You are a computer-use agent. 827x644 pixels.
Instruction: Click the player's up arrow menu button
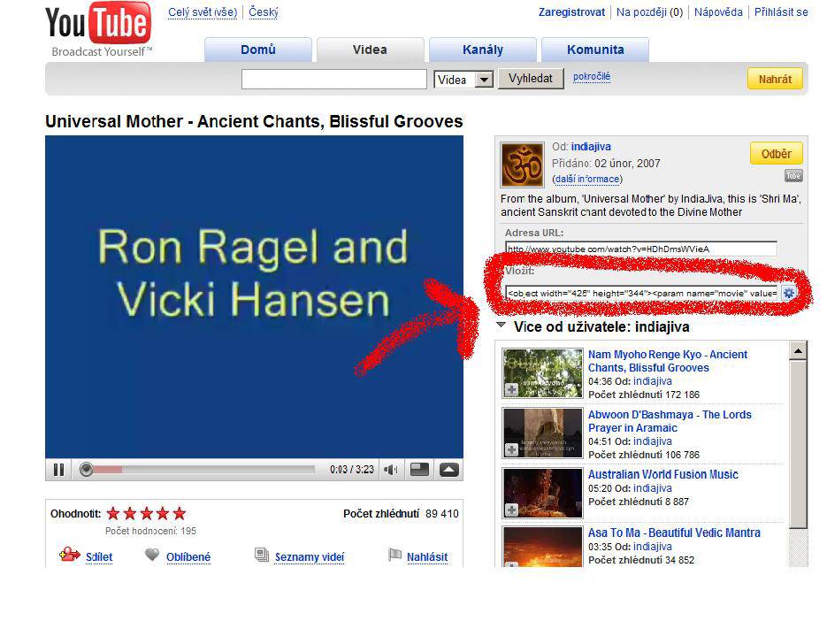(449, 470)
